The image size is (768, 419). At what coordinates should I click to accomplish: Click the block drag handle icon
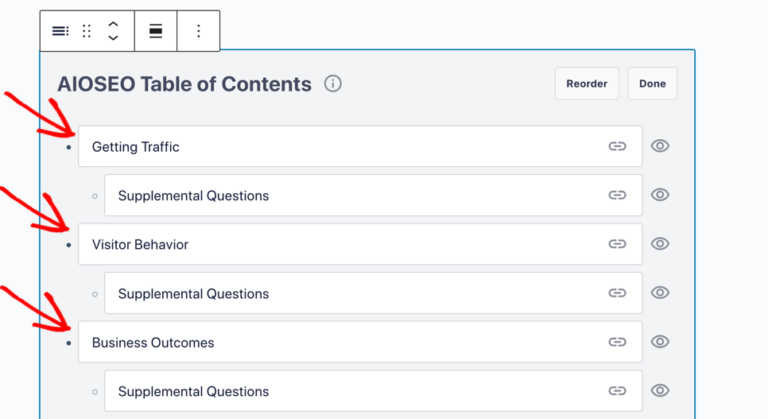87,31
